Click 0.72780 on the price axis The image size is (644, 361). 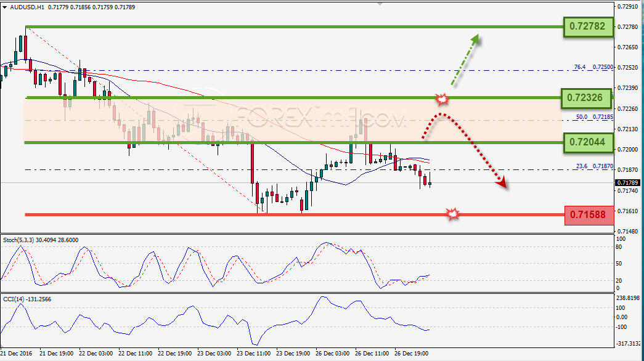pyautogui.click(x=627, y=27)
